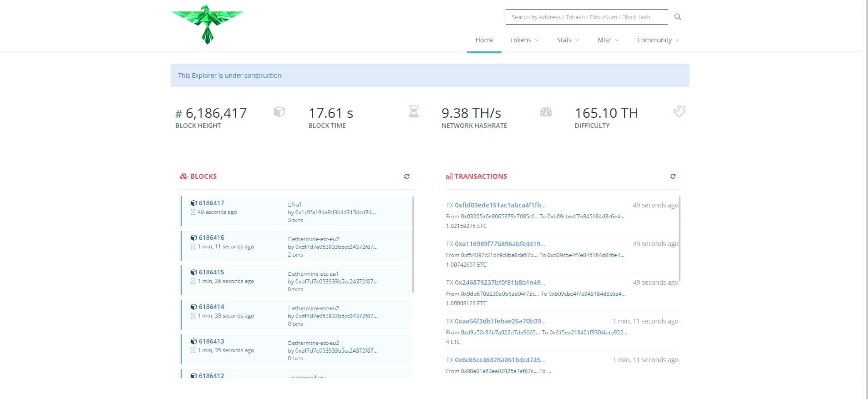Click the Transactions heading chart icon
Viewport: 868px width, 399px height.
(x=449, y=176)
